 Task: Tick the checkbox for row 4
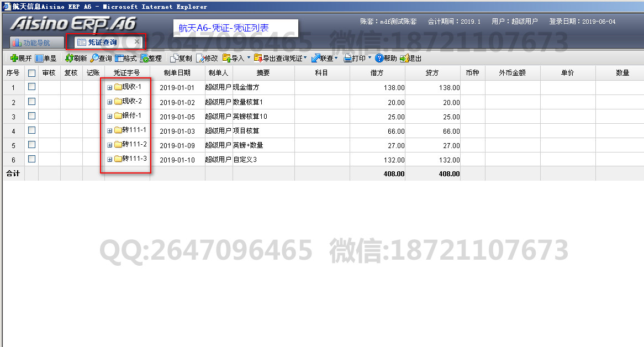point(31,130)
